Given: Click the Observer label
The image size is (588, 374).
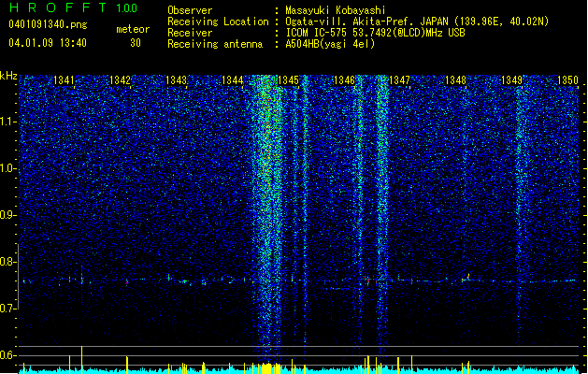Looking at the screenshot, I should [x=190, y=10].
